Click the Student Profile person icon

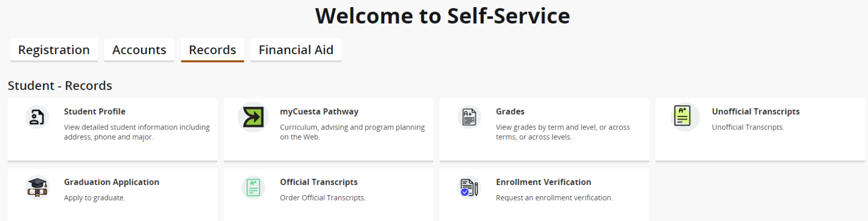click(x=37, y=117)
